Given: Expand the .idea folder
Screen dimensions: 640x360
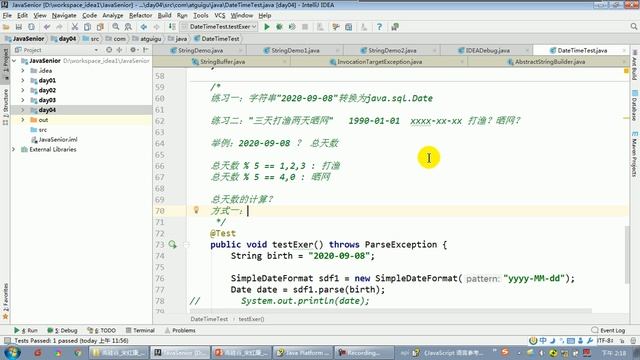Looking at the screenshot, I should click(x=23, y=71).
